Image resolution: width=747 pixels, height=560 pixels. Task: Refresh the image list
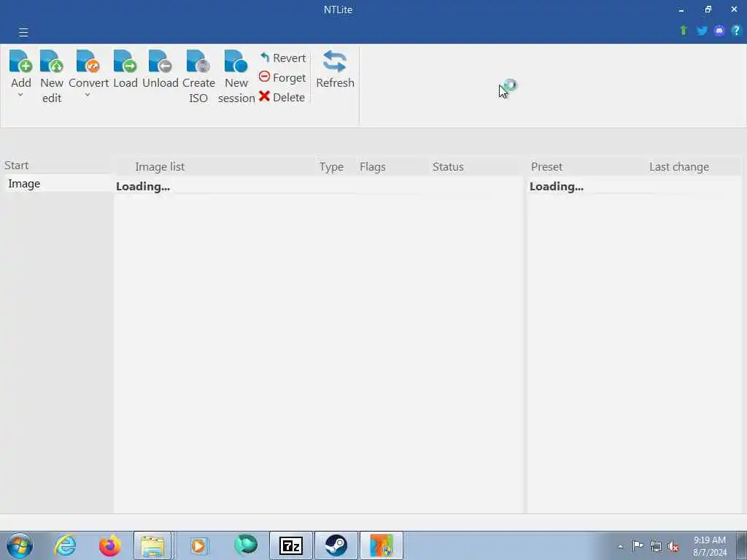[335, 69]
